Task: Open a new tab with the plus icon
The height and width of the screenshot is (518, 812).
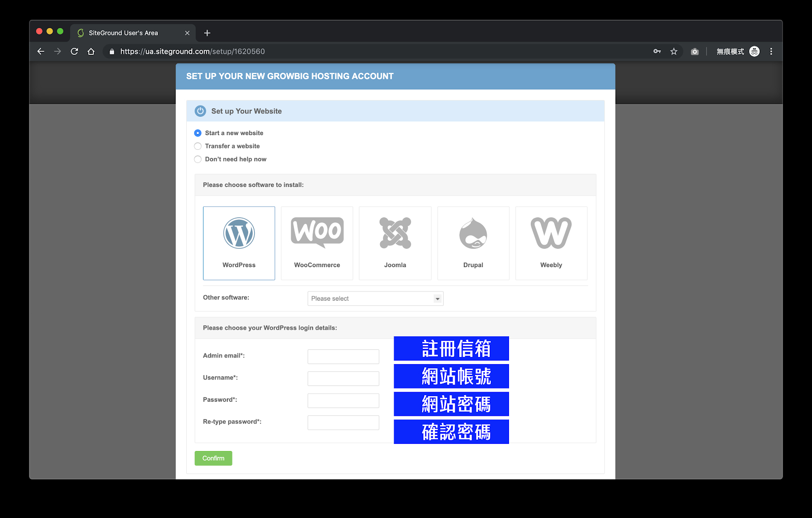Action: 207,33
